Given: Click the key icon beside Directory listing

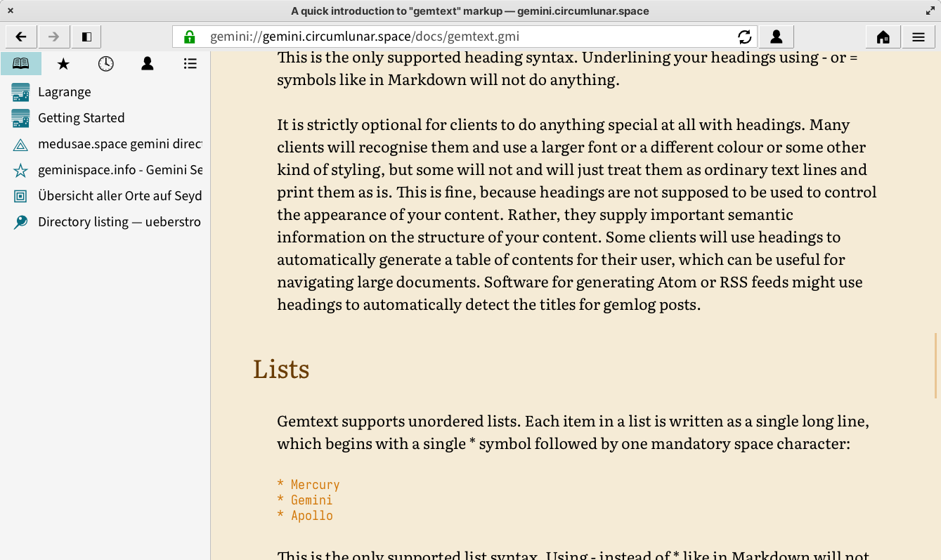Looking at the screenshot, I should pos(20,222).
